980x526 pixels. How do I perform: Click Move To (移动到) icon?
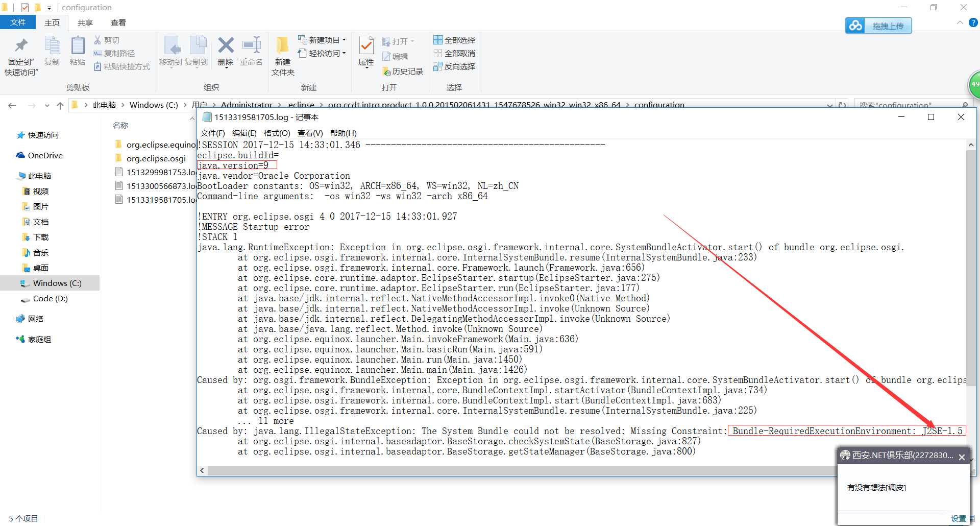pos(170,51)
